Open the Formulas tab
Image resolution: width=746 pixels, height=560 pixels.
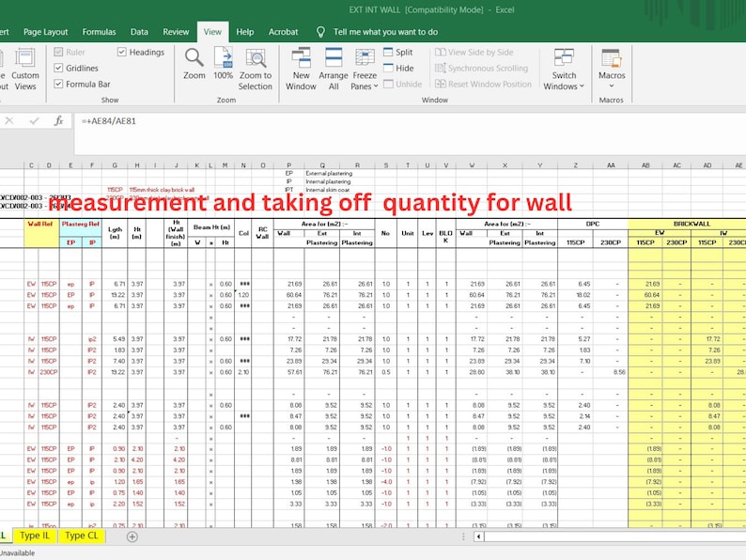(x=99, y=32)
